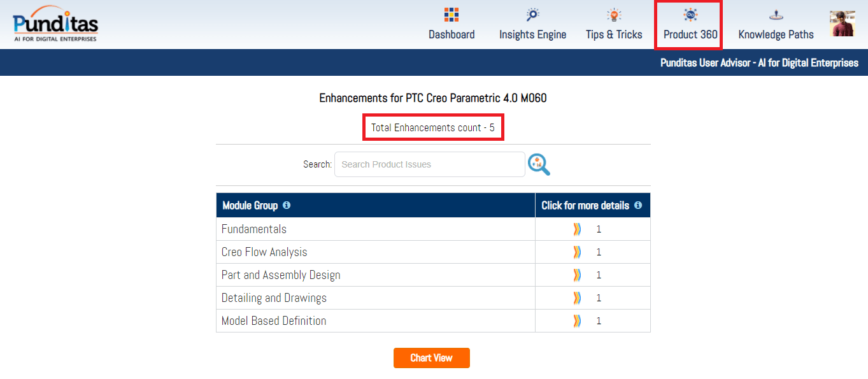Click the Product 360 icon

pos(690,15)
